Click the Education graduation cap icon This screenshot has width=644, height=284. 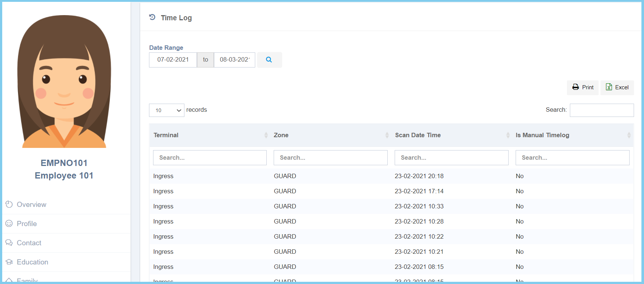[9, 262]
